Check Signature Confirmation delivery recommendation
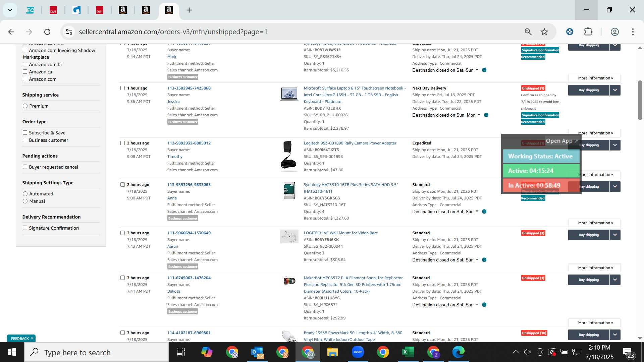The image size is (644, 362). tap(25, 228)
